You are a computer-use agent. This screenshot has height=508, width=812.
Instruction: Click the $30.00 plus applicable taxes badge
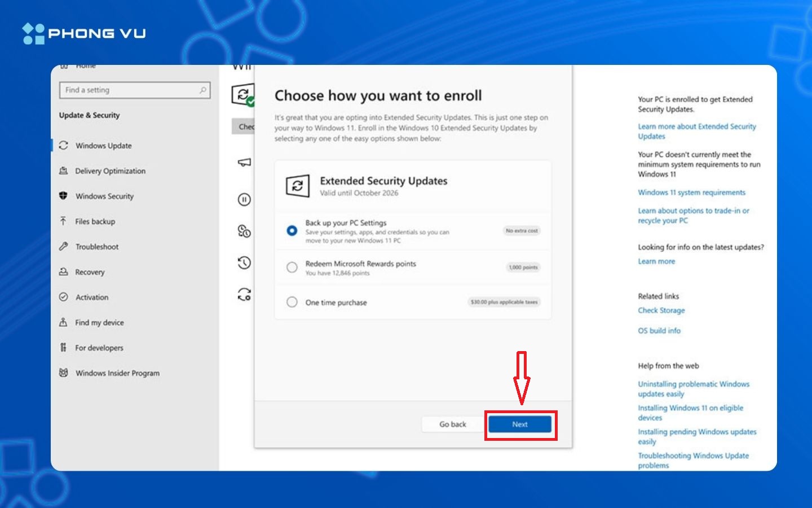504,302
